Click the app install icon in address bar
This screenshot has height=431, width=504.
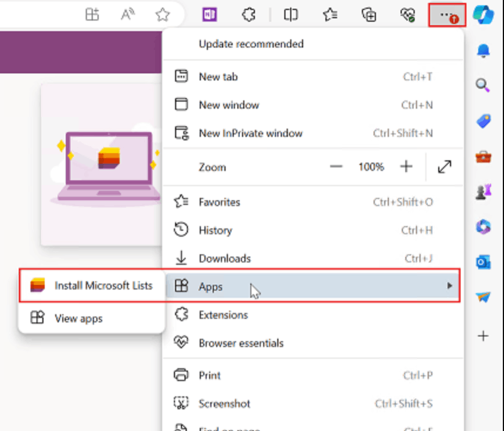coord(92,15)
